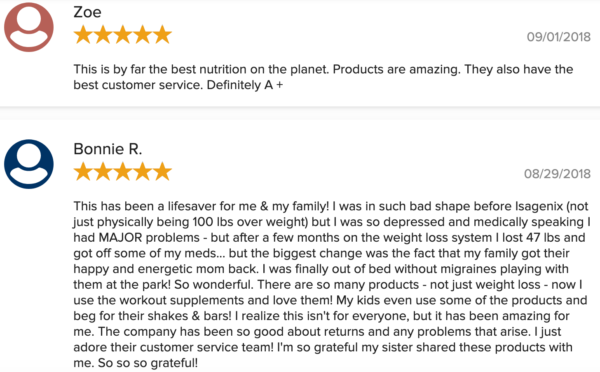Click Bonnie R.'s blue profile avatar
This screenshot has height=372, width=600.
coord(29,164)
